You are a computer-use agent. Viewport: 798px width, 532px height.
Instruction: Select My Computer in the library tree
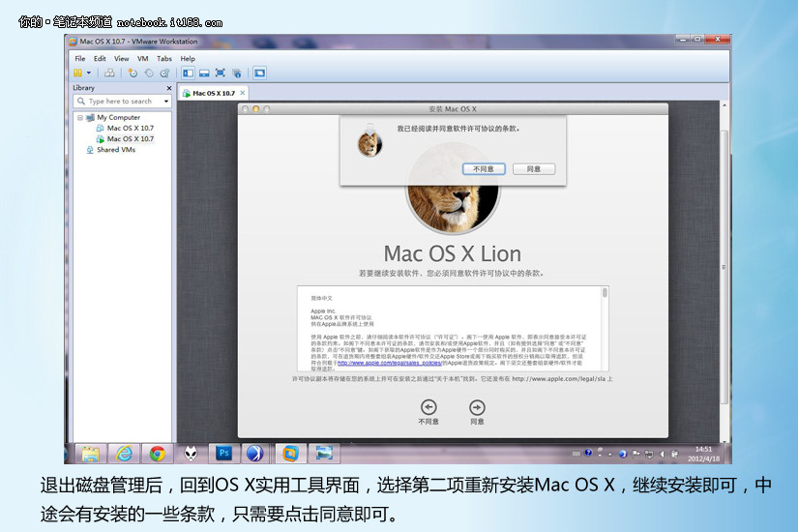118,118
